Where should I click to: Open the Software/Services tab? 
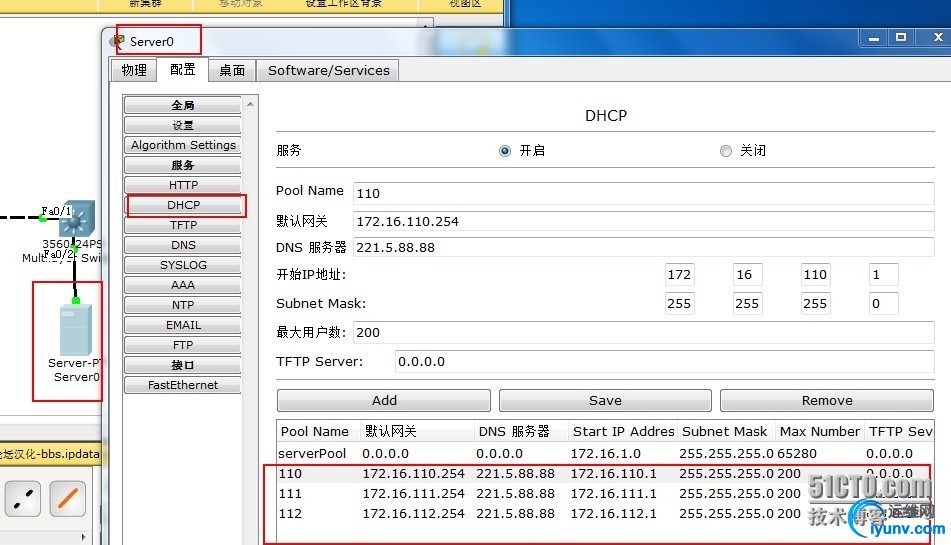(x=328, y=70)
